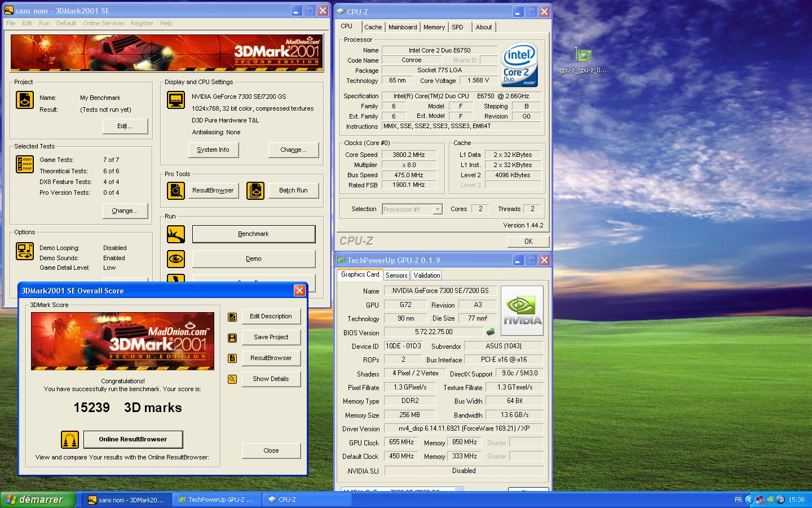This screenshot has height=508, width=812.
Task: Click the ResultBrowser icon in score dialog
Action: pos(232,358)
